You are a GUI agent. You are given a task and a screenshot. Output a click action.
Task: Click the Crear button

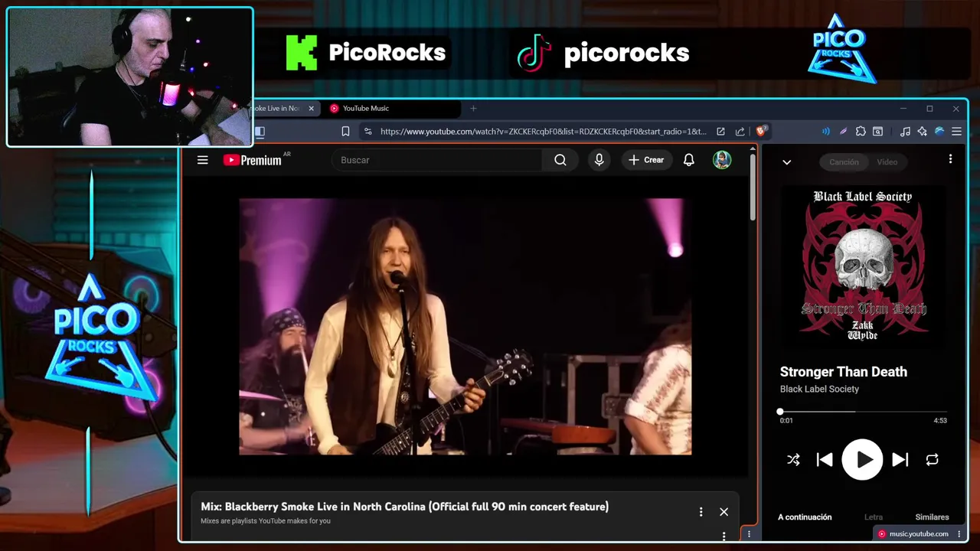(646, 160)
